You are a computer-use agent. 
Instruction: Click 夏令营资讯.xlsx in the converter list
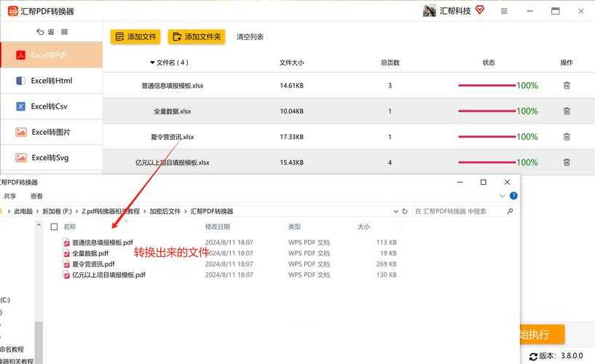click(x=173, y=137)
